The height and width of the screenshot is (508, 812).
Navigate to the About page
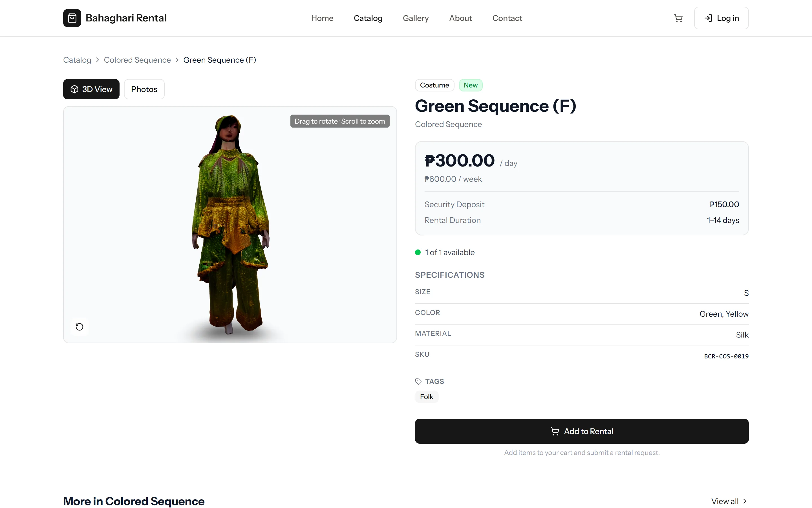click(x=460, y=18)
